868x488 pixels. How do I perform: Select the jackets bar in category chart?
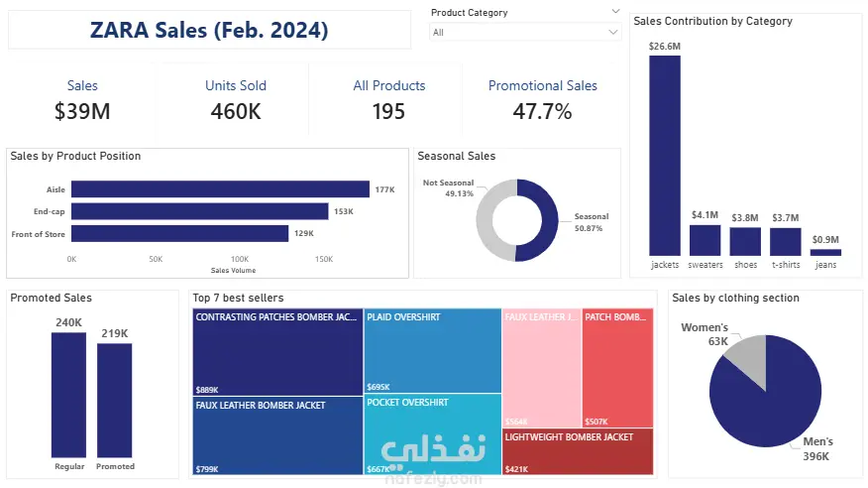pos(665,155)
